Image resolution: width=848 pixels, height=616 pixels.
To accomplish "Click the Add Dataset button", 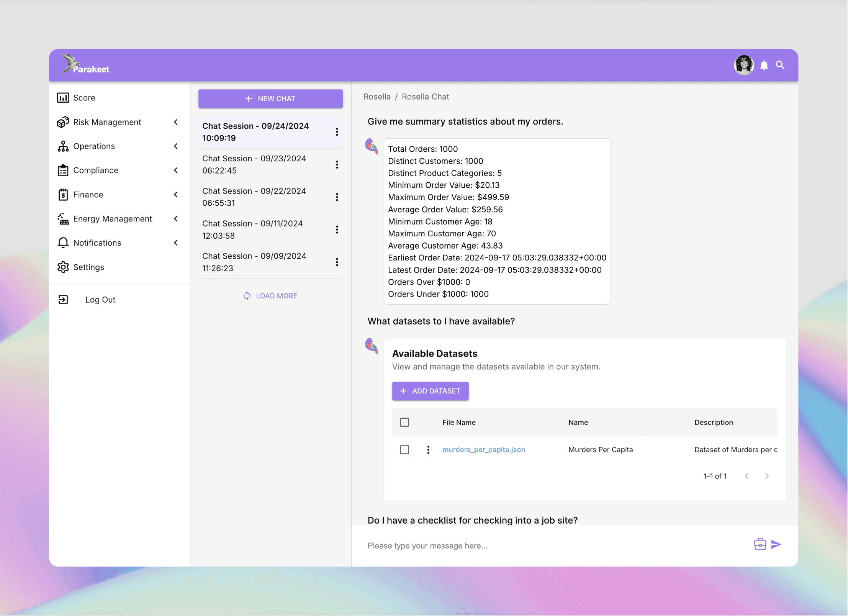I will [430, 391].
